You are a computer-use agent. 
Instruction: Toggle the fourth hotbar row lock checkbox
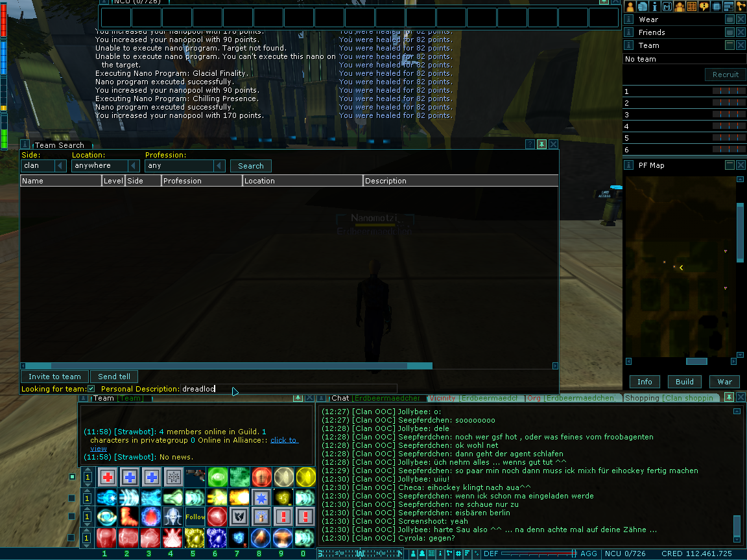pos(71,537)
